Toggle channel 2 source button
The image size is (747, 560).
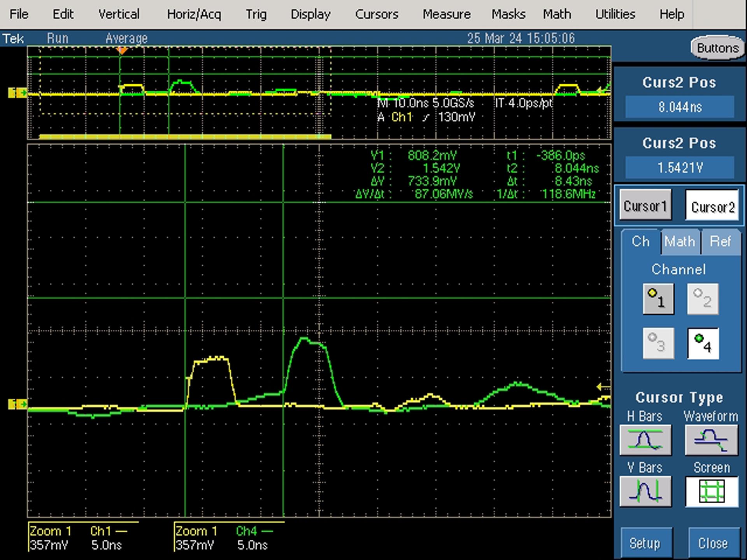click(x=703, y=299)
